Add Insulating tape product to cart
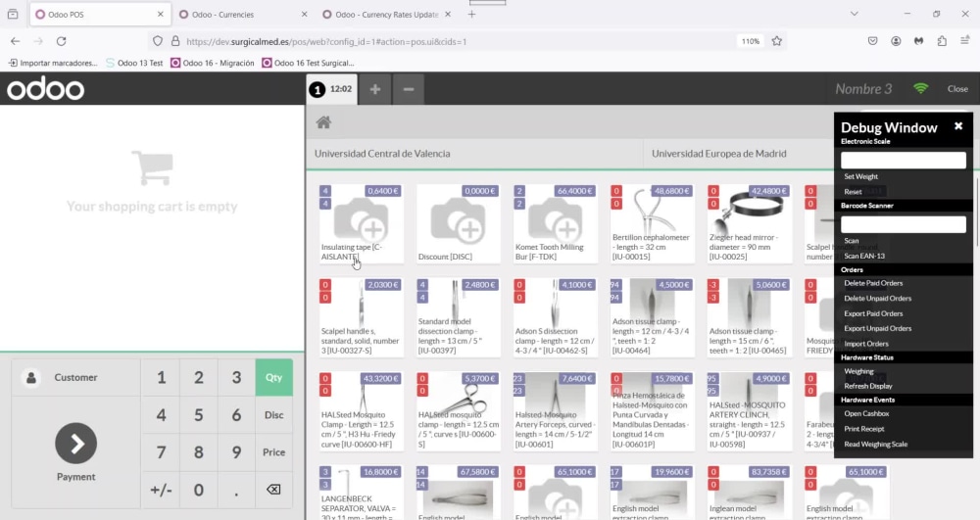This screenshot has width=980, height=520. click(361, 223)
